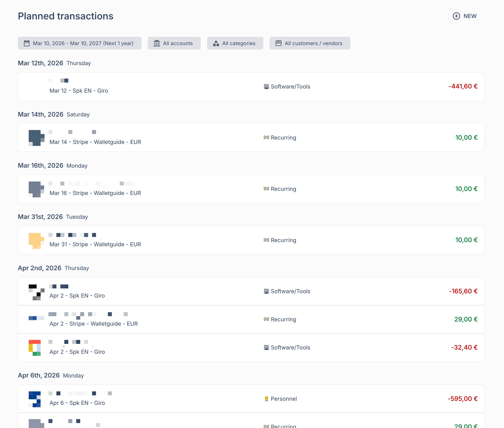Click the Recurring category on 29,00 € Apr 2 row
Image resolution: width=504 pixels, height=428 pixels.
pos(283,319)
